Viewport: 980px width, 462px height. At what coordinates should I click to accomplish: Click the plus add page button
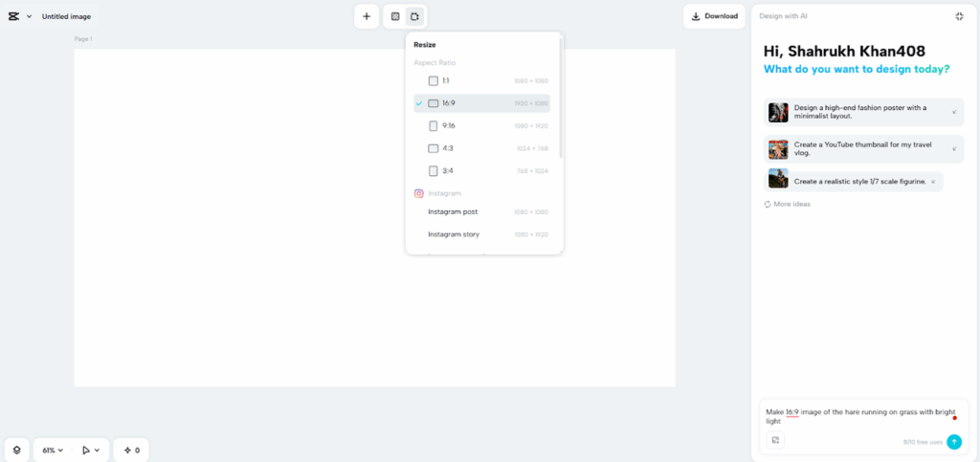click(x=367, y=16)
